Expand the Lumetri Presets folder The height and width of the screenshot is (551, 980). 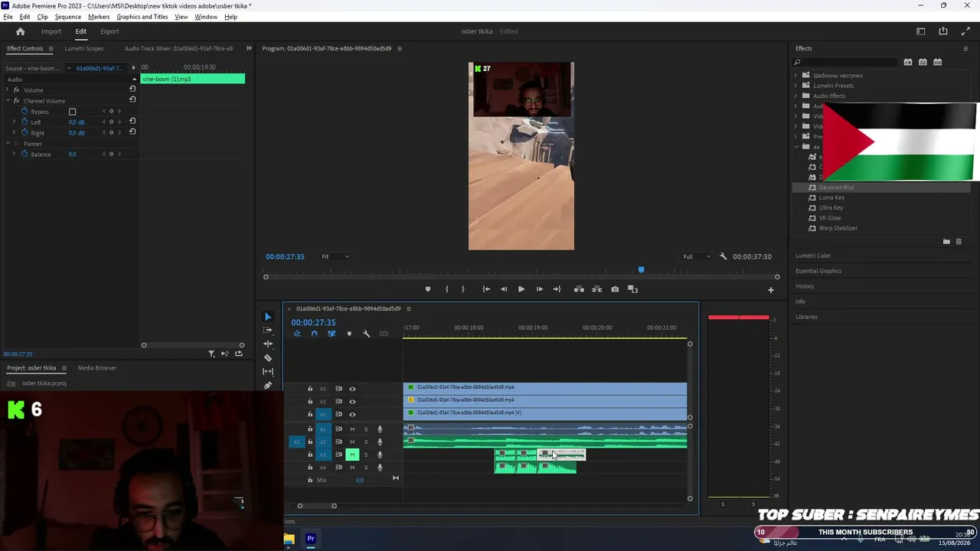click(795, 86)
